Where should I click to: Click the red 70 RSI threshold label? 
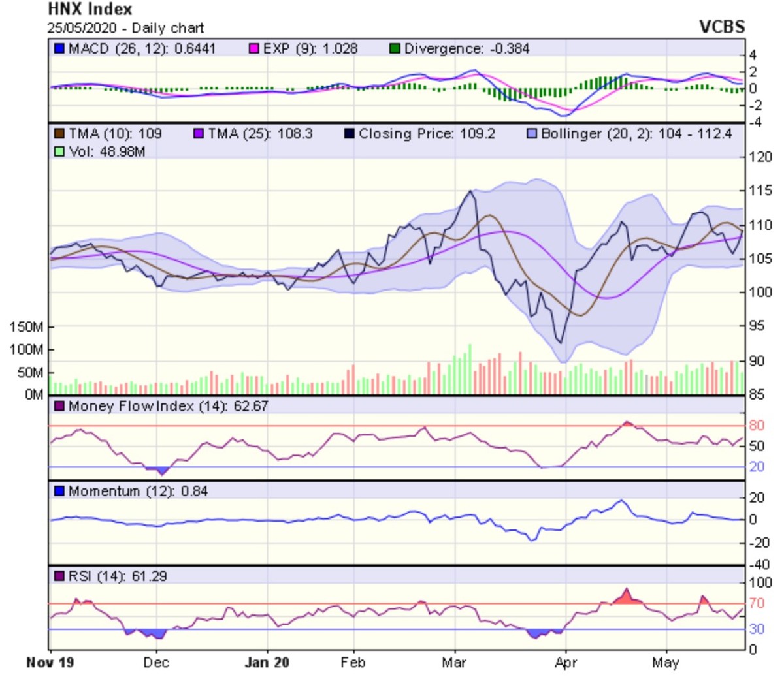757,603
